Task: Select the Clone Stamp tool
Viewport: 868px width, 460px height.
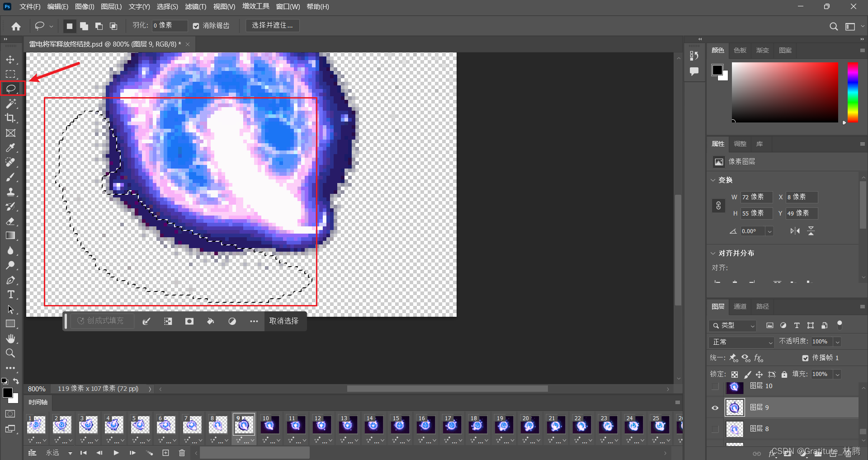Action: pyautogui.click(x=10, y=192)
